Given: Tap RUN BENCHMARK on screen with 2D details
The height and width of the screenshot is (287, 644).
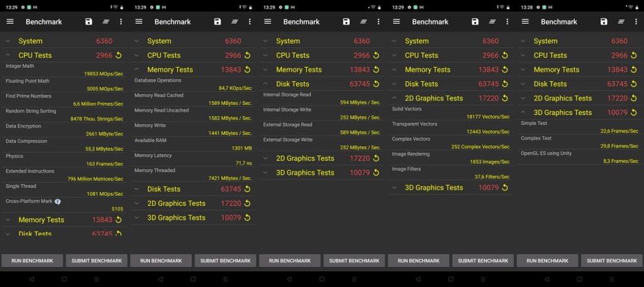Looking at the screenshot, I should pyautogui.click(x=418, y=261).
